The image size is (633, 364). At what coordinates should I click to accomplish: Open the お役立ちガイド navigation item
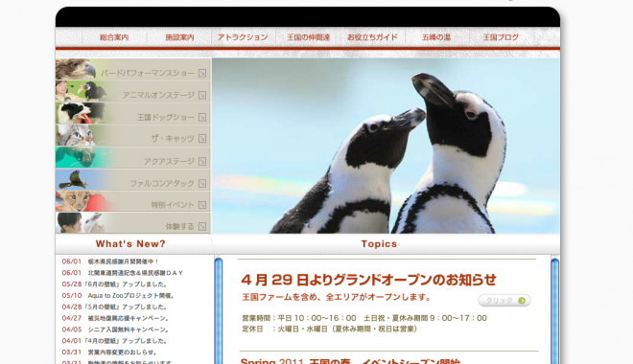click(372, 37)
